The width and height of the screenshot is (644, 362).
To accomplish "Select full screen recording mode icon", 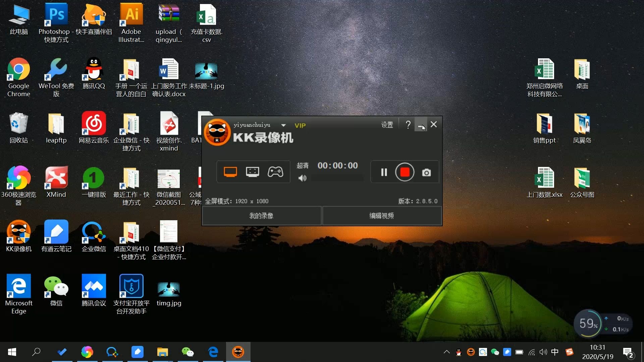I will (x=230, y=172).
